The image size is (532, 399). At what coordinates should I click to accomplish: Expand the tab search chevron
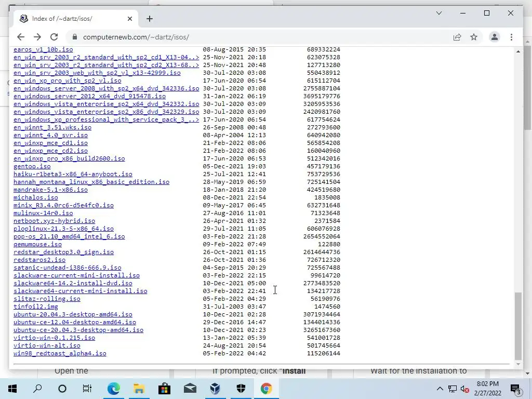[438, 13]
